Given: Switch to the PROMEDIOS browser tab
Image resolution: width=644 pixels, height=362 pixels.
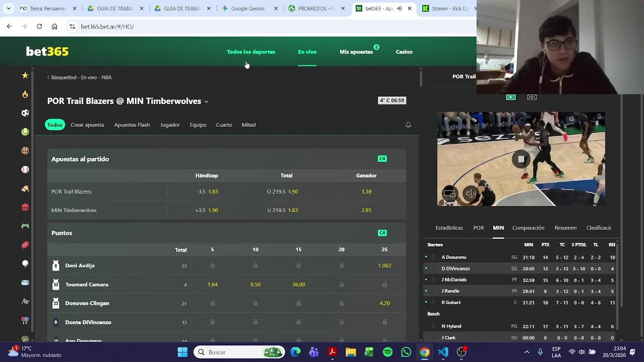Looking at the screenshot, I should pos(316,9).
